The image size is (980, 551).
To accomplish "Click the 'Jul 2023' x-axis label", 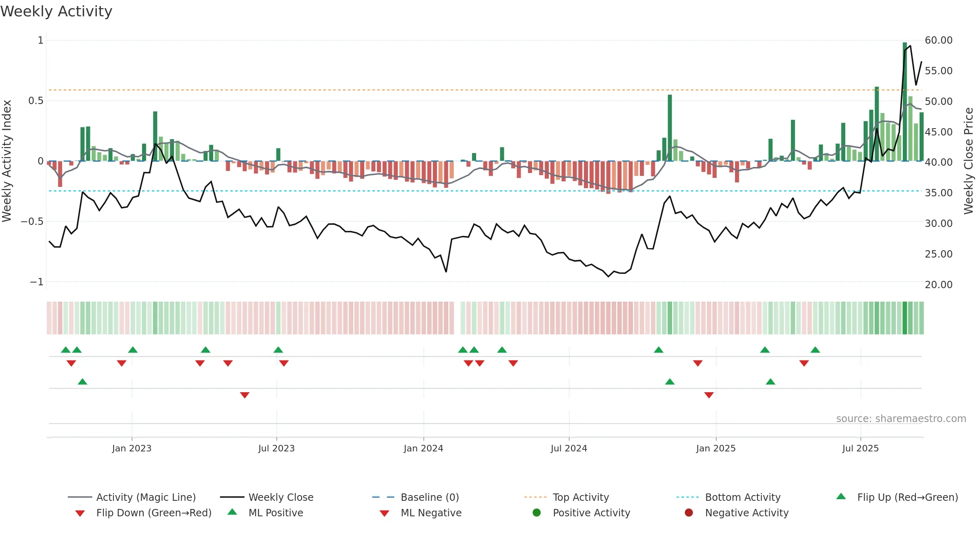I will [276, 448].
